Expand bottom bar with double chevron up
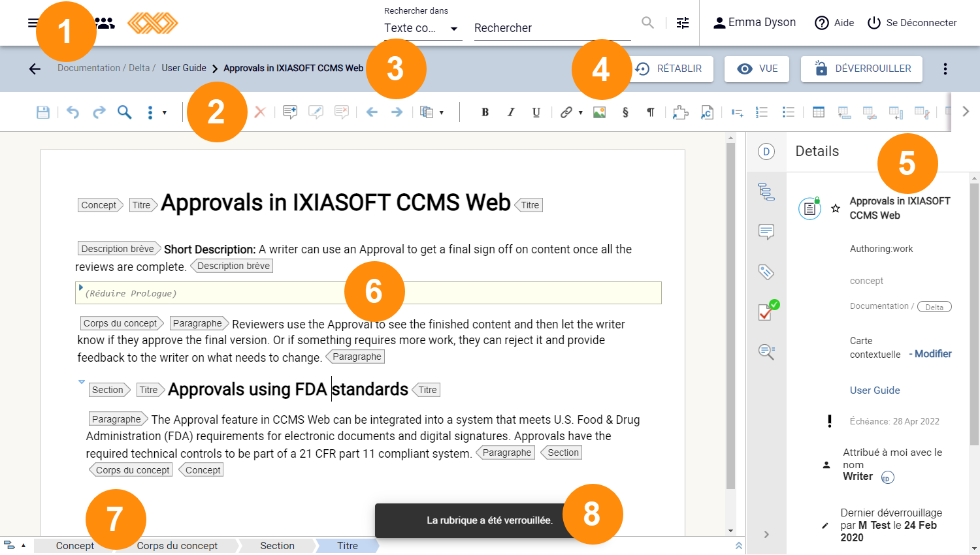 tap(739, 546)
